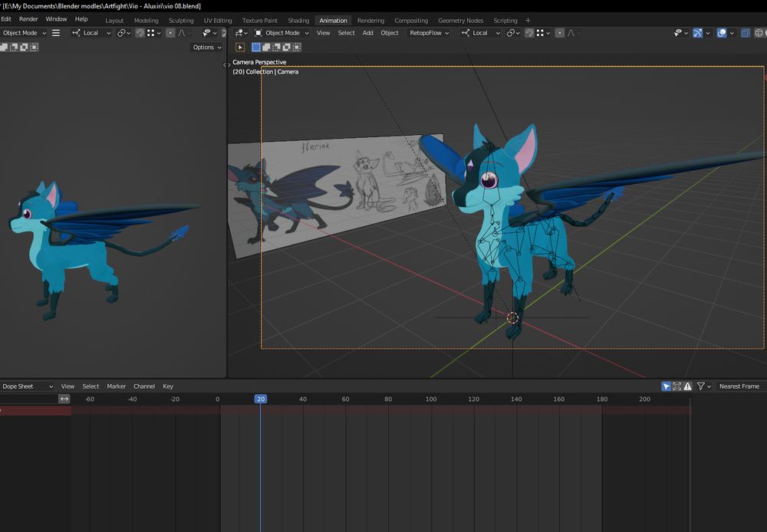Viewport: 767px width, 532px height.
Task: Click the Object menu in camera viewport
Action: (390, 33)
